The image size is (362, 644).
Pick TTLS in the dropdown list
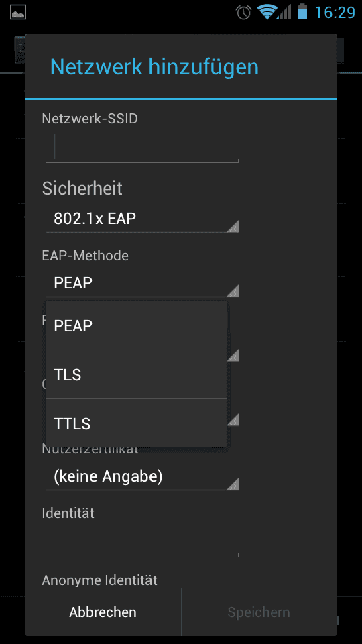tap(136, 423)
